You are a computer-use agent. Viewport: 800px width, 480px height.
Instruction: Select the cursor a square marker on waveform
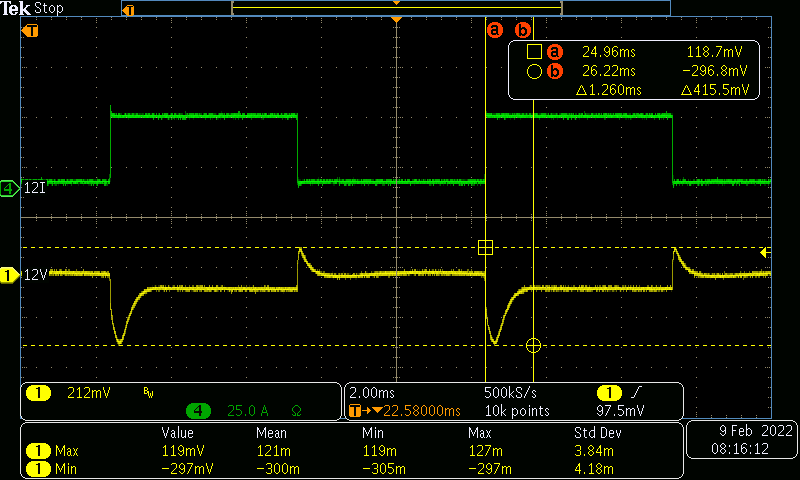(486, 247)
